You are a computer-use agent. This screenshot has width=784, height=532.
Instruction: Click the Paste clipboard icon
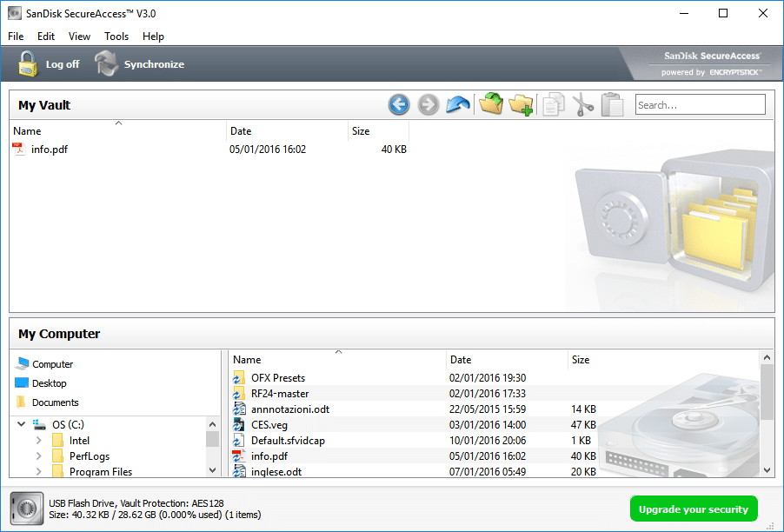(x=612, y=105)
